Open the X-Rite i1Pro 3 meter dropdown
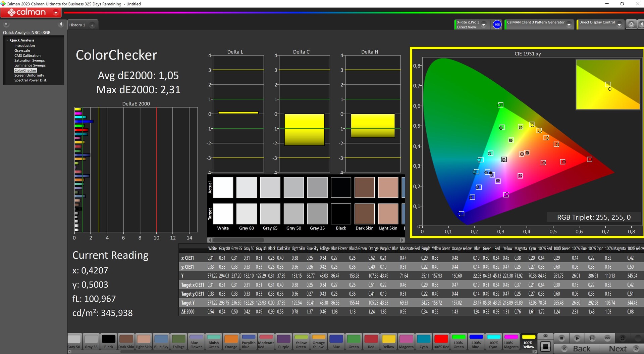This screenshot has width=644, height=354. [484, 25]
